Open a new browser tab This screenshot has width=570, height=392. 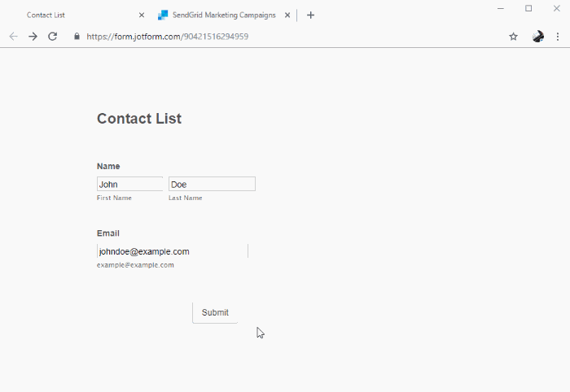click(x=310, y=15)
